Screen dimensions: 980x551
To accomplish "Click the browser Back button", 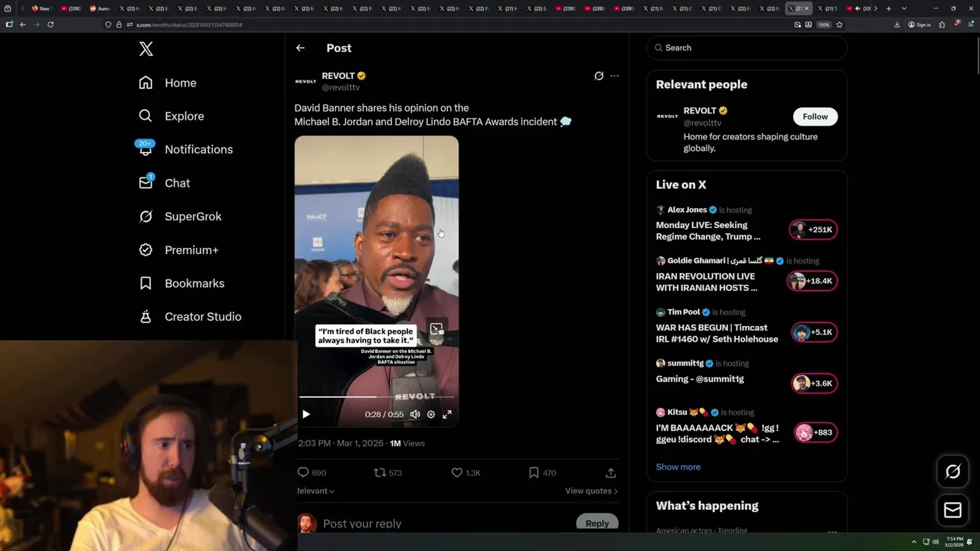I will pos(23,24).
